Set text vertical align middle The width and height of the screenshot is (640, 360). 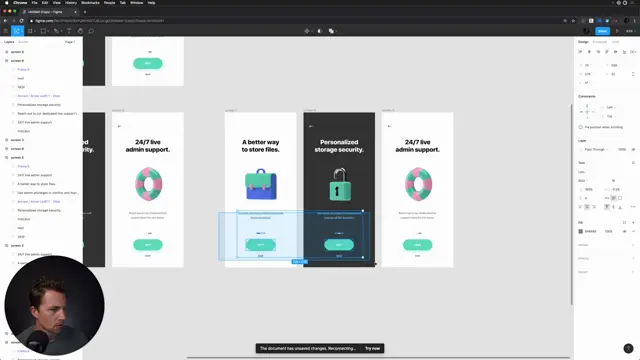(x=613, y=207)
